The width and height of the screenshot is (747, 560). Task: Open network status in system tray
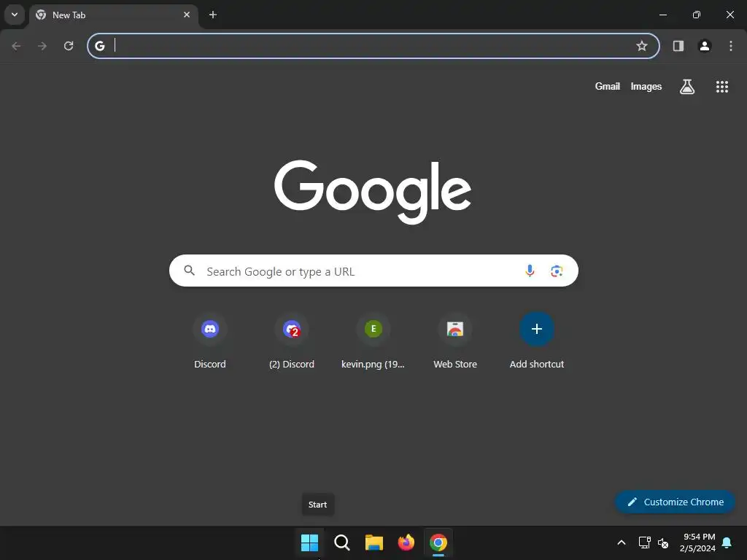pyautogui.click(x=645, y=542)
